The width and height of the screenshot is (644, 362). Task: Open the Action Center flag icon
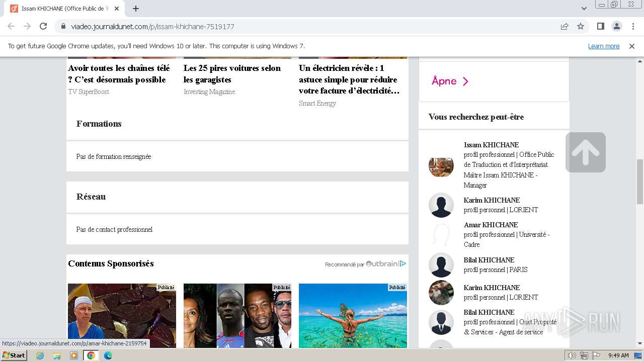tap(596, 355)
